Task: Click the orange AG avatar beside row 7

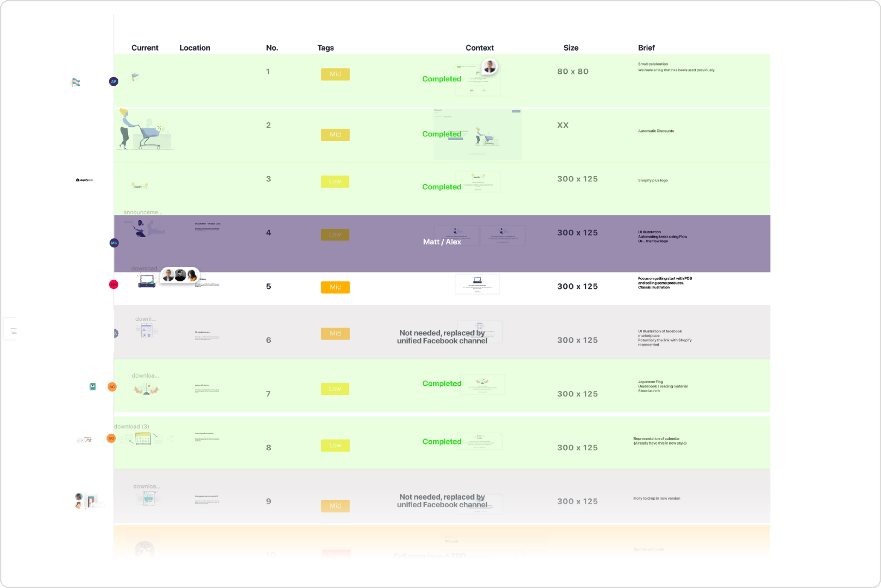Action: [112, 387]
